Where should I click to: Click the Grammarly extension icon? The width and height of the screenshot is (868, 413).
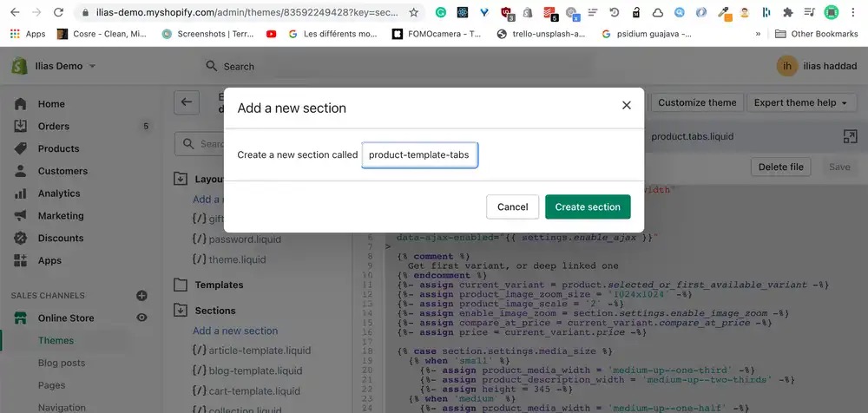(441, 12)
